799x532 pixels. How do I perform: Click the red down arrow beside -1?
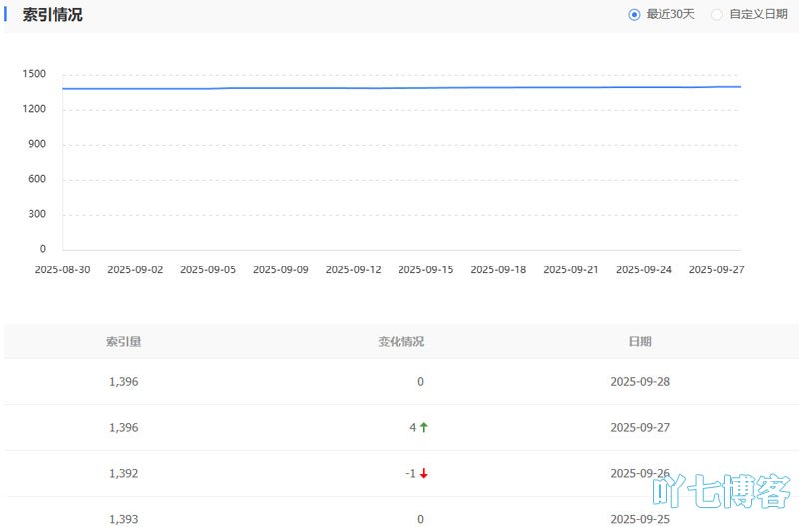[424, 473]
